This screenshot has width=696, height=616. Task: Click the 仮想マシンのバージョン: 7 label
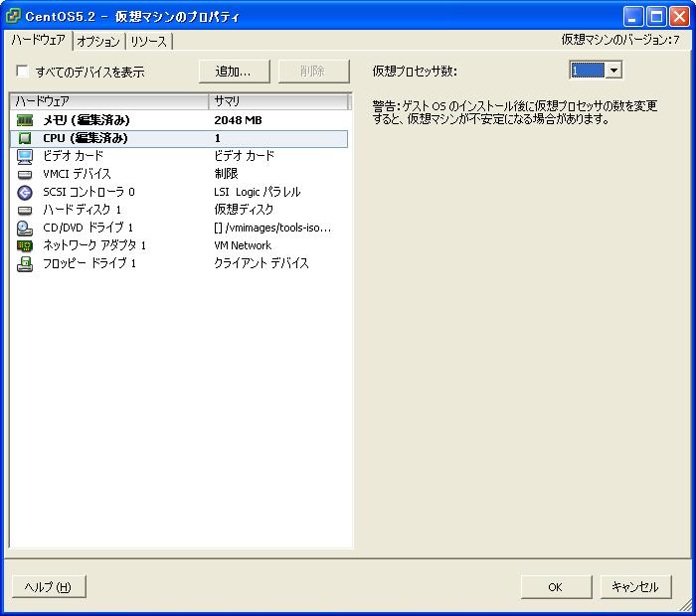[x=620, y=40]
